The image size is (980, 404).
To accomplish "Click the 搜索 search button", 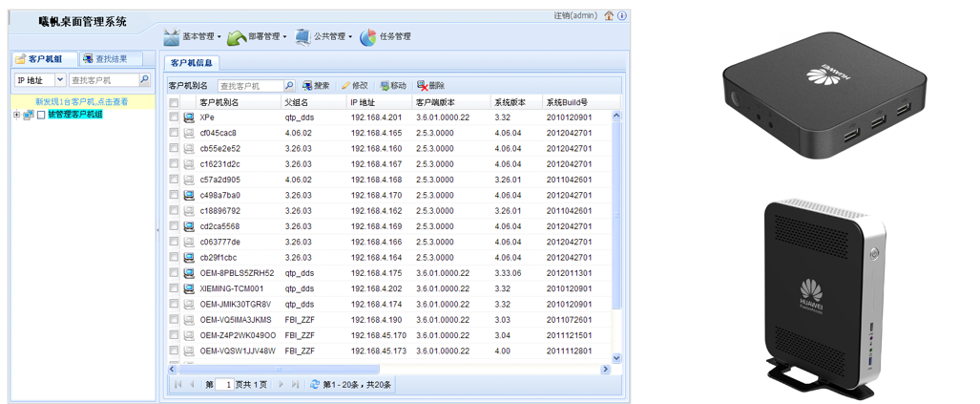I will (x=316, y=86).
